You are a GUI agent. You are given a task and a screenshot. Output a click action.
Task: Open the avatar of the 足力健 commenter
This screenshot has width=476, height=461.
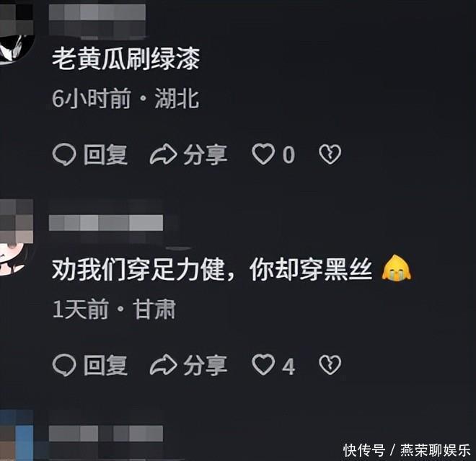tap(16, 237)
